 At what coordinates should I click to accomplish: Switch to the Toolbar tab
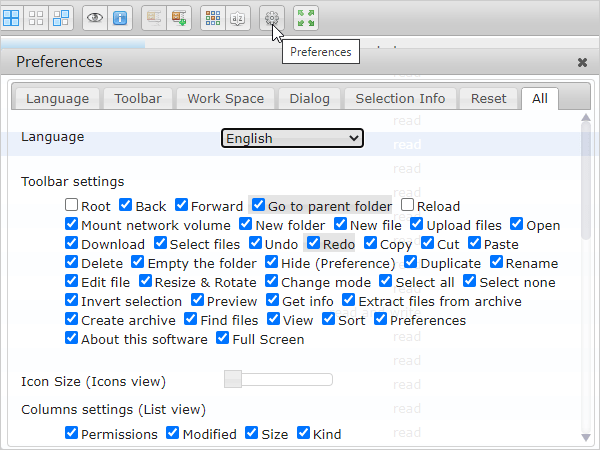pyautogui.click(x=138, y=99)
